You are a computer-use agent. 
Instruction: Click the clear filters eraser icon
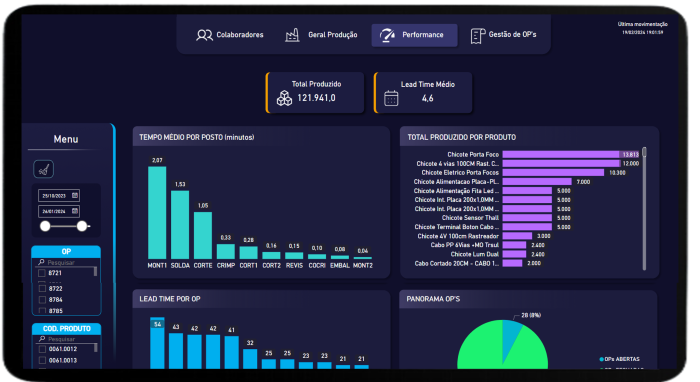coord(43,169)
